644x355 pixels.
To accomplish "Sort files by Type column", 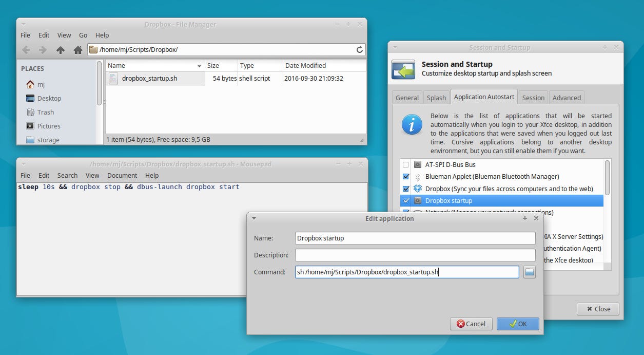I will [260, 65].
